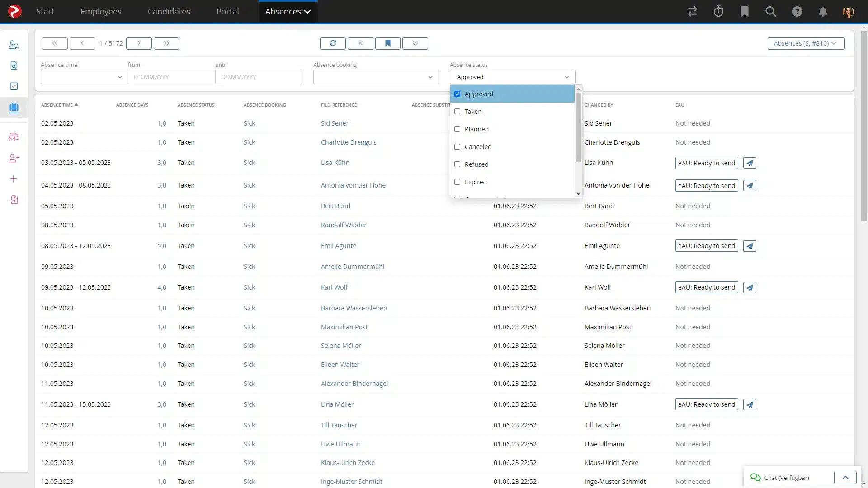Open the Portal tab

click(227, 11)
